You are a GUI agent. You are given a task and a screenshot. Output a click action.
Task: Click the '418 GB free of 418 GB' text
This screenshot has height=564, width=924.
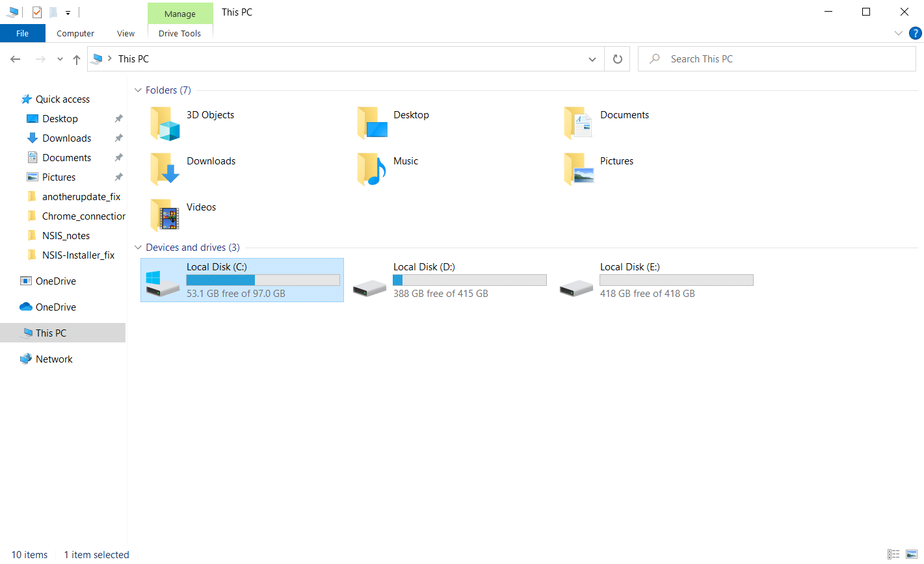pos(648,294)
